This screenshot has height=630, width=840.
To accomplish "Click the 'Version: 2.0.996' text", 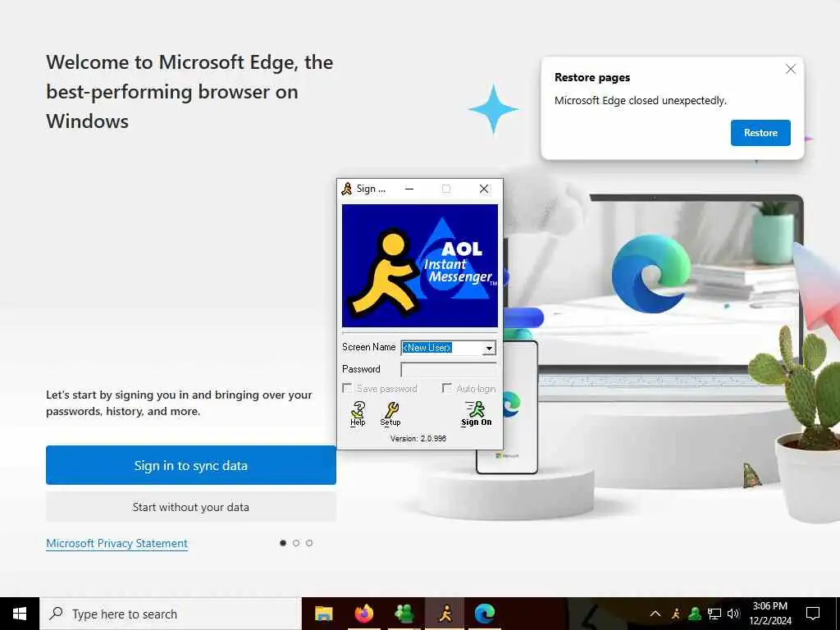I will (418, 438).
